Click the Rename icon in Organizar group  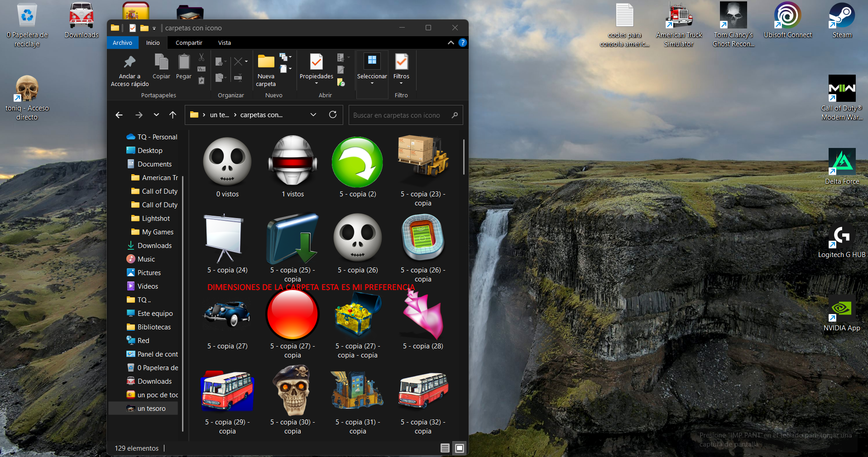pos(238,78)
